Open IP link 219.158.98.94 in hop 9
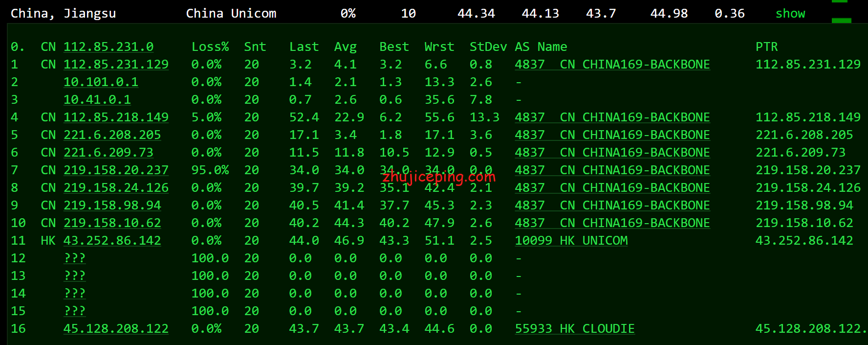868x345 pixels. [112, 205]
